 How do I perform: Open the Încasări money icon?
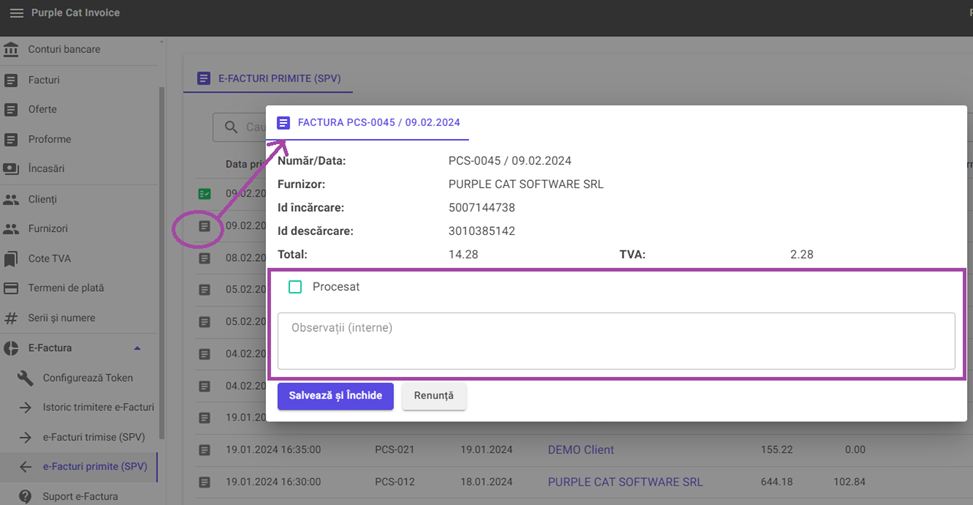(x=11, y=169)
